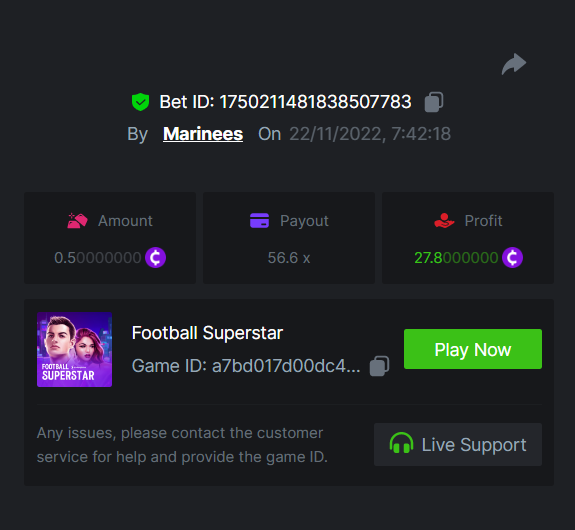Click the share arrow icon
Image resolution: width=575 pixels, height=530 pixels.
pos(514,64)
